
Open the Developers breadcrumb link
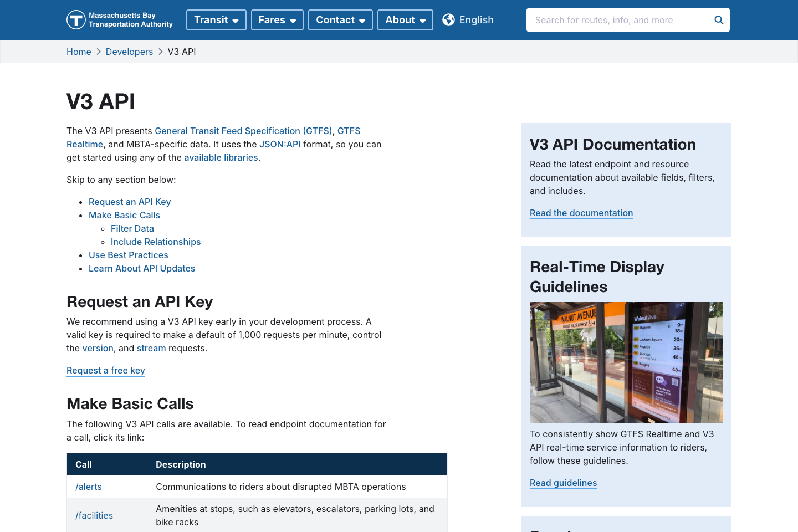click(x=129, y=51)
